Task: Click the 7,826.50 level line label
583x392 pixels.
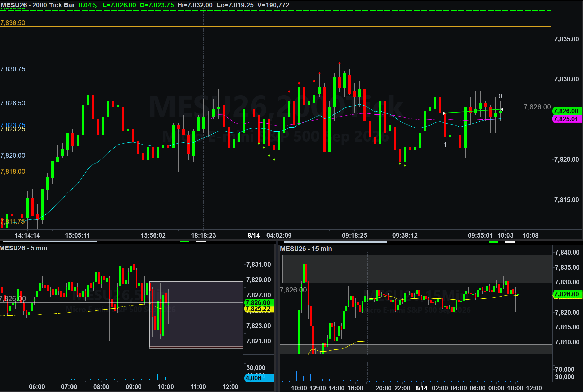Action: point(13,103)
